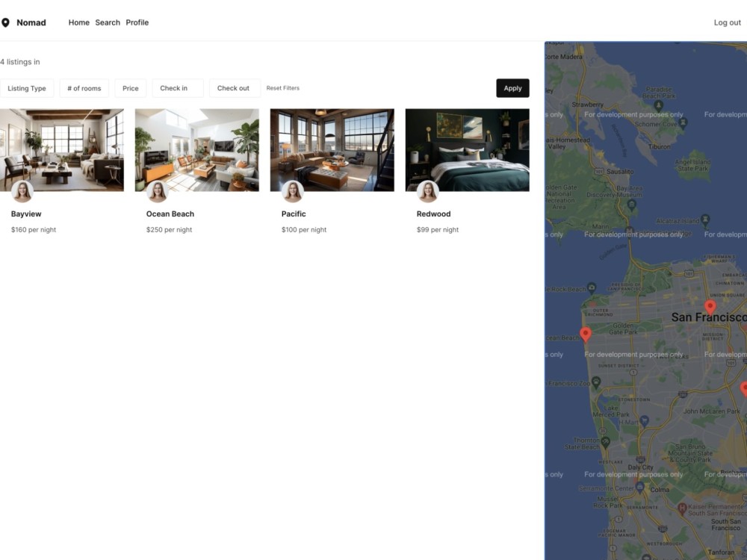Click the red map pin at Ocean Beach

[x=586, y=335]
